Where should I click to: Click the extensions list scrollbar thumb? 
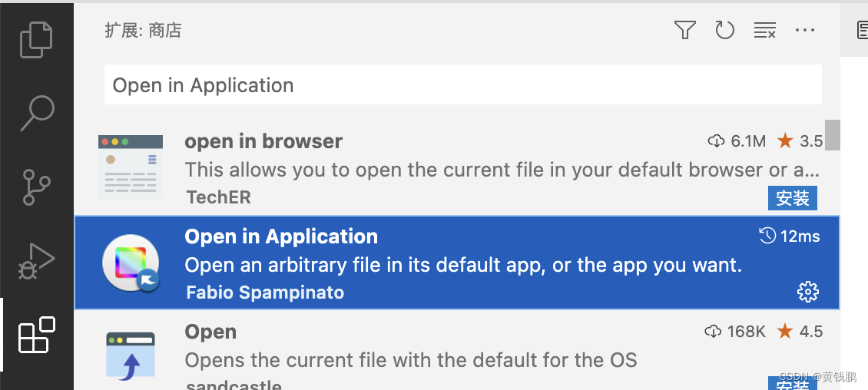tap(832, 135)
